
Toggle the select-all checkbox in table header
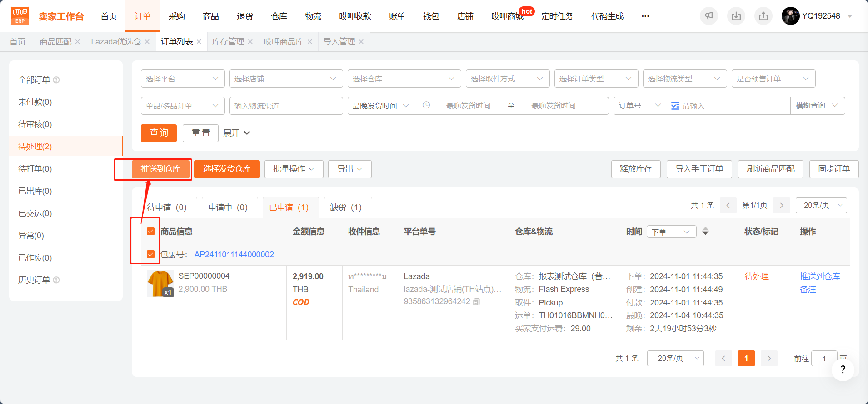click(x=151, y=232)
